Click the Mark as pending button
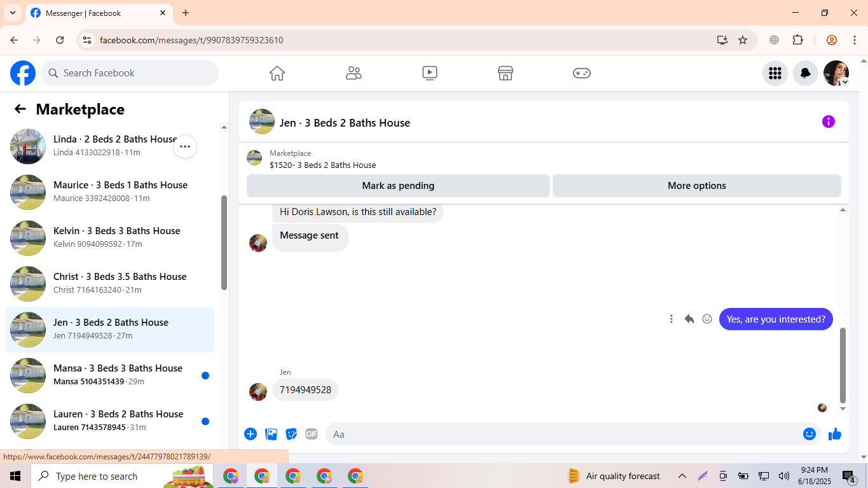This screenshot has height=488, width=868. tap(398, 186)
